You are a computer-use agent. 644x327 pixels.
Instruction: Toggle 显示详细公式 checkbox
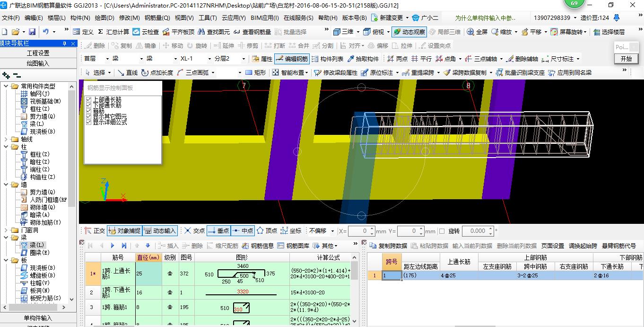[89, 122]
